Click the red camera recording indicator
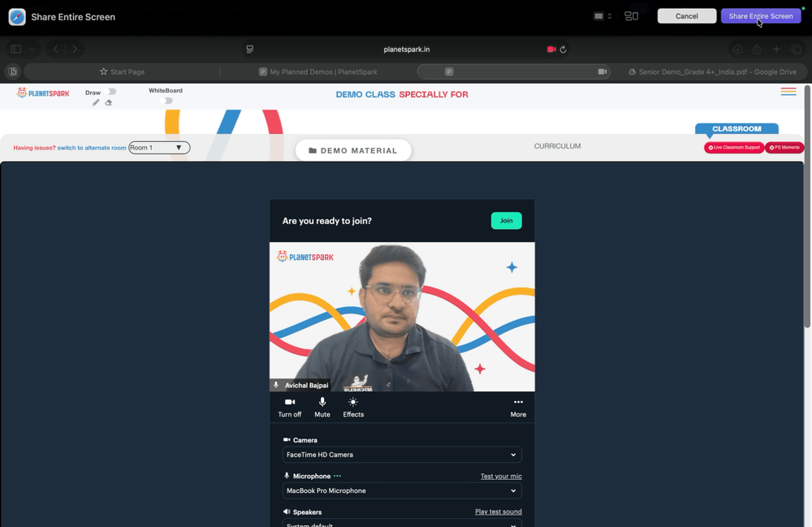The width and height of the screenshot is (812, 527). [551, 50]
